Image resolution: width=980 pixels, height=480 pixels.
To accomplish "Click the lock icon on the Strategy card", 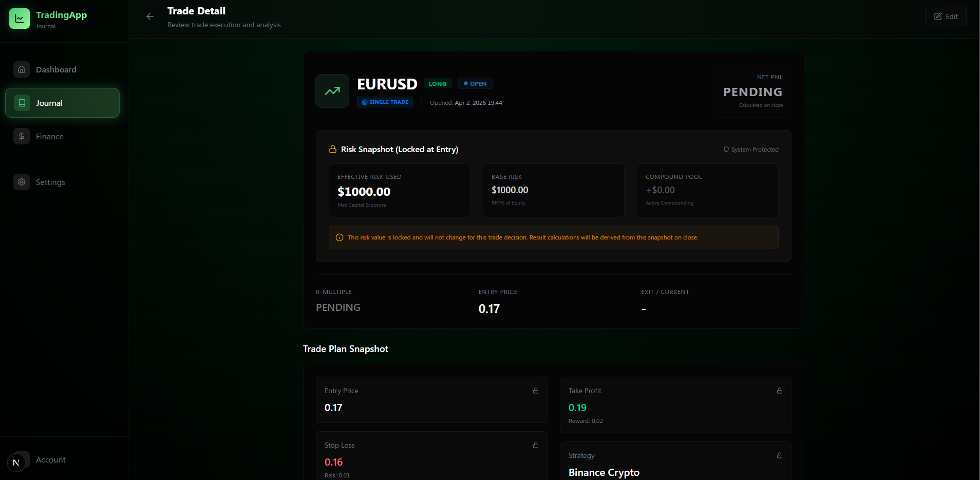I will click(780, 455).
